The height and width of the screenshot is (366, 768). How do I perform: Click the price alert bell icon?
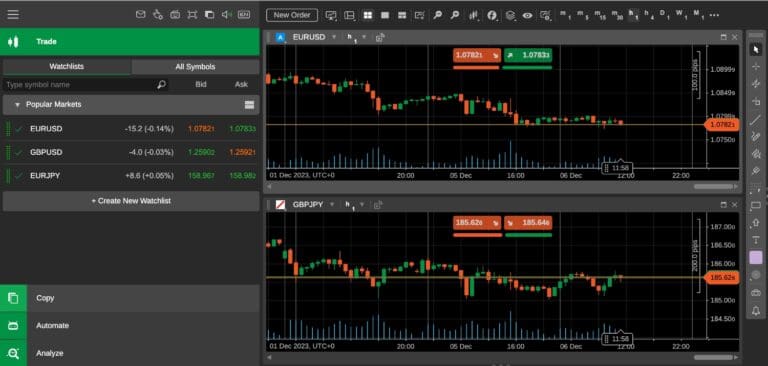[x=756, y=311]
